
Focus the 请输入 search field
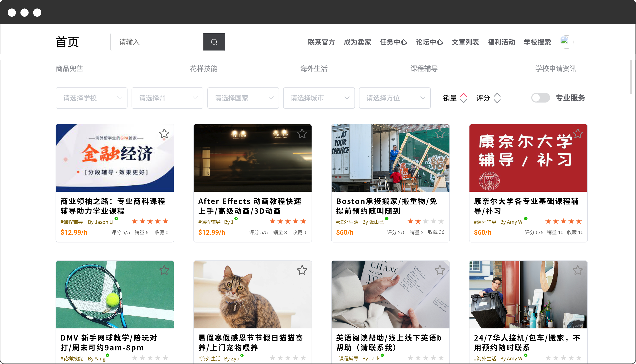click(157, 42)
